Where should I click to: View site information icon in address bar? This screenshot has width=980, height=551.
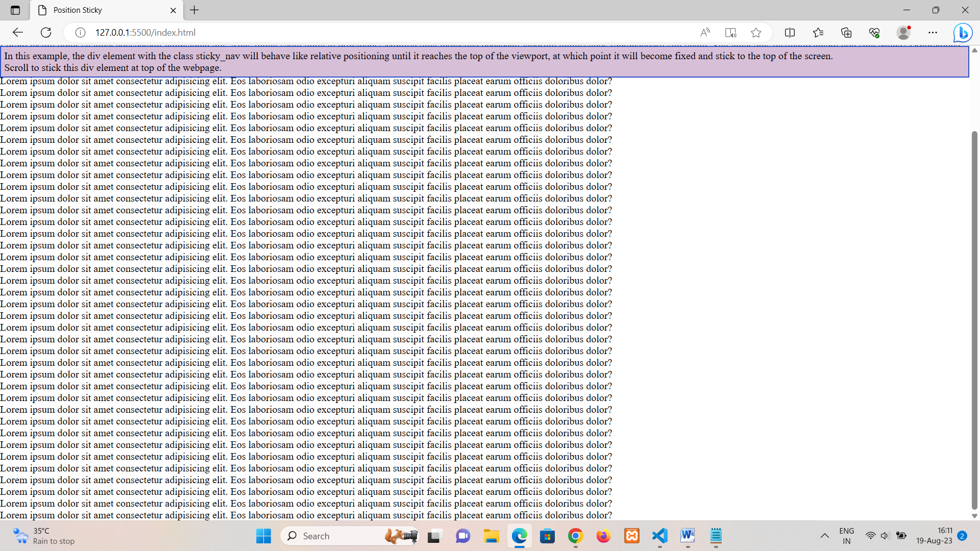[80, 33]
